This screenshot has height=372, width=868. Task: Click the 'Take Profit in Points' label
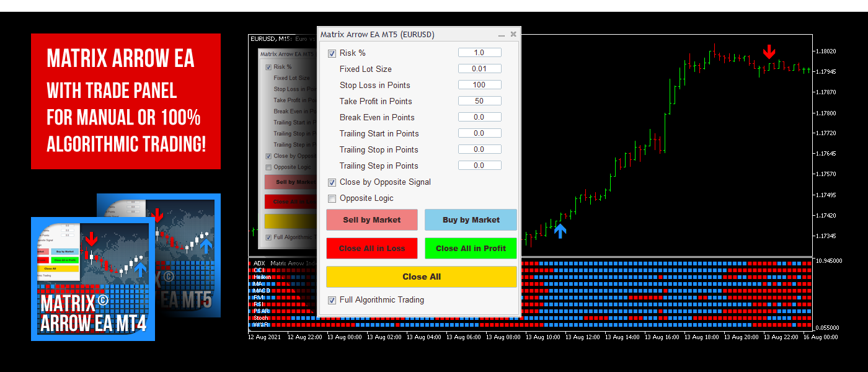pyautogui.click(x=376, y=101)
